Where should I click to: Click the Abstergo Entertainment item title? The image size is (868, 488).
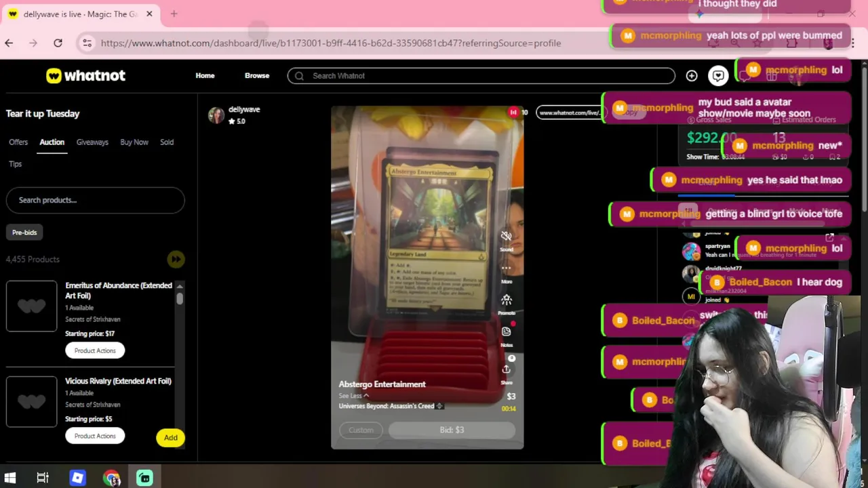(x=382, y=384)
